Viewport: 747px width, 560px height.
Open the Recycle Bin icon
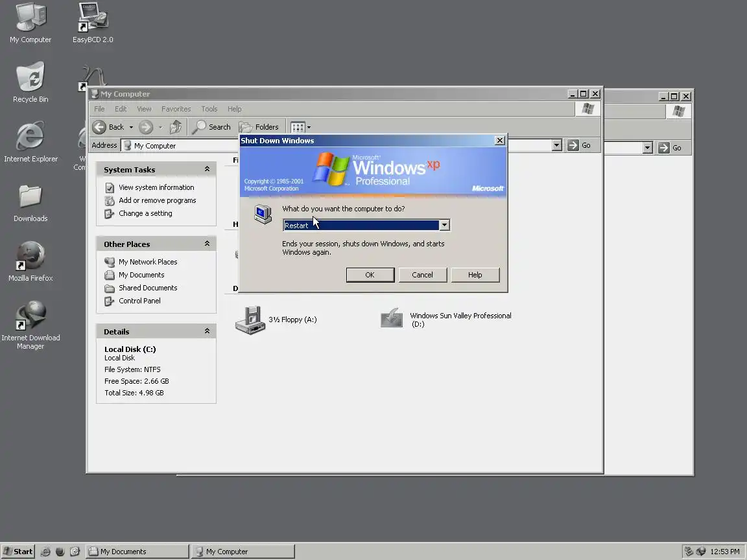point(30,82)
